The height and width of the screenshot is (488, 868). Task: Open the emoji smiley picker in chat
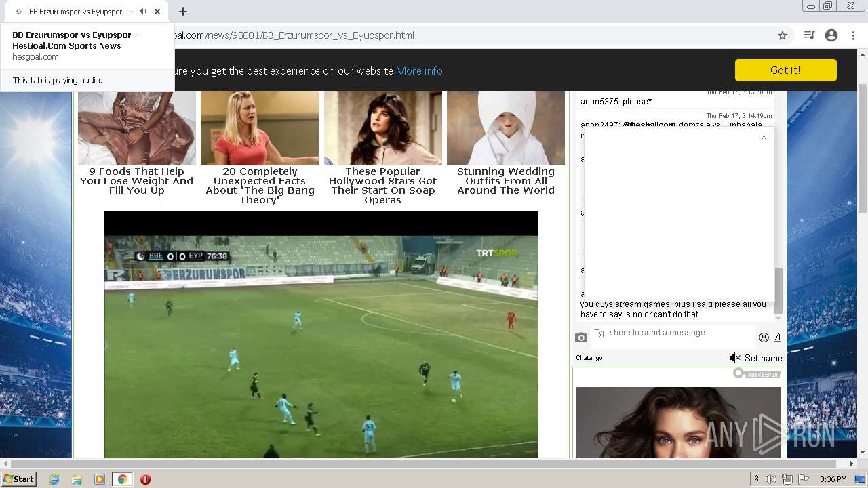764,338
